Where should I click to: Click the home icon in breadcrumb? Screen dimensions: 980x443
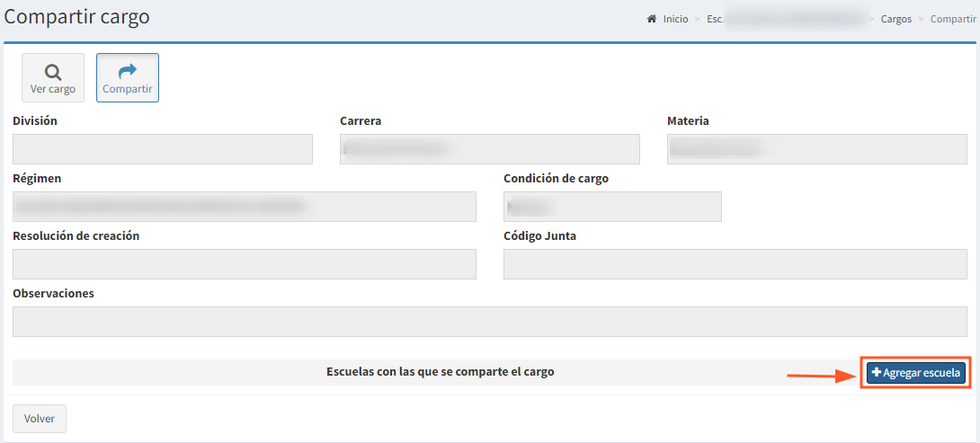[651, 19]
